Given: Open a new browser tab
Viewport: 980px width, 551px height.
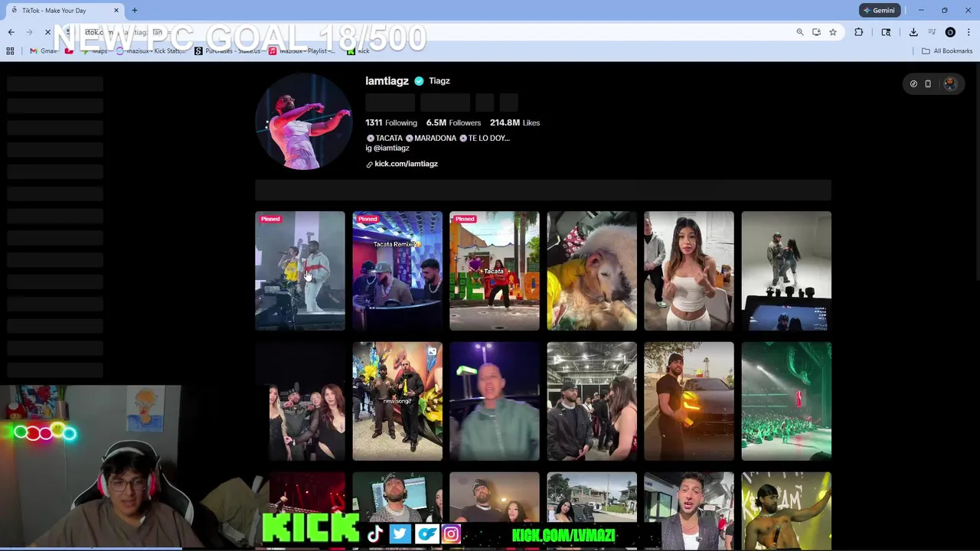Looking at the screenshot, I should (x=134, y=10).
